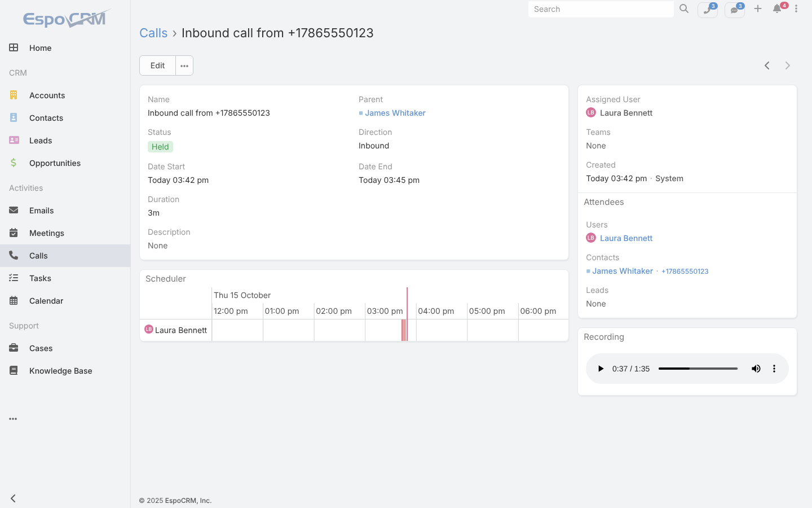Click Thu 15 October Scheduler date header
This screenshot has width=812, height=508.
click(x=242, y=295)
